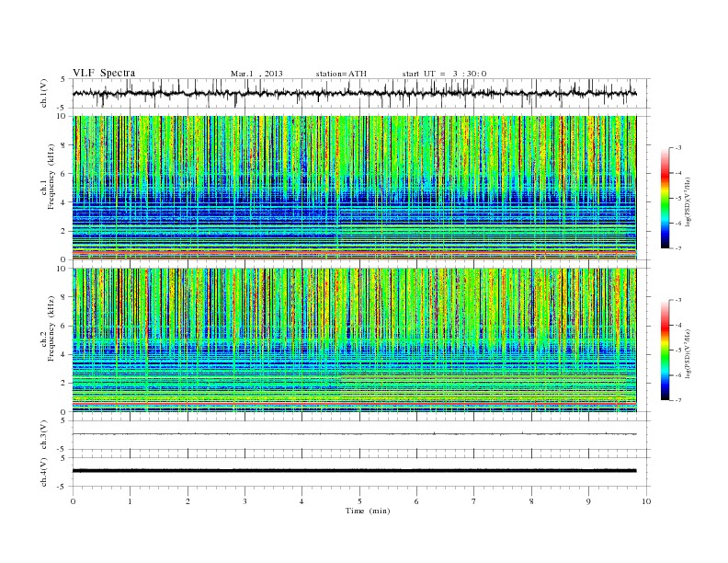Click the color bar beside the ch.2 spectrogram
728x563 pixels.
point(665,350)
